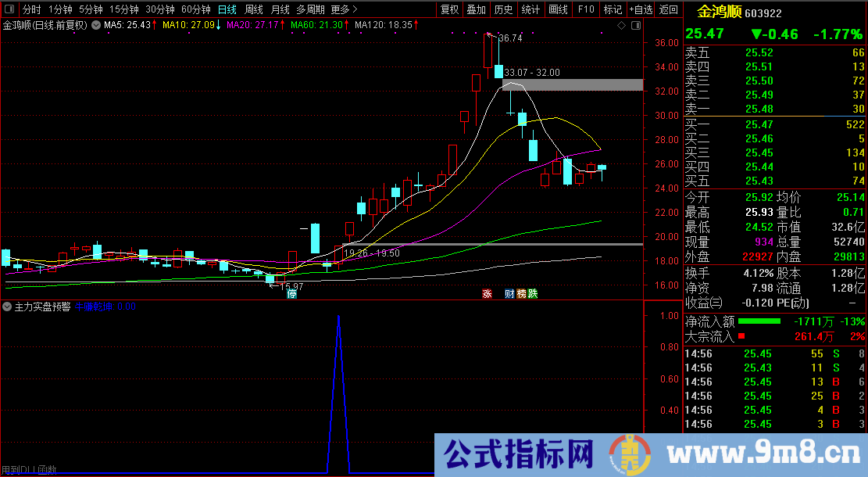The image size is (868, 477).
Task: Toggle 复权 price adjustment
Action: 450,9
